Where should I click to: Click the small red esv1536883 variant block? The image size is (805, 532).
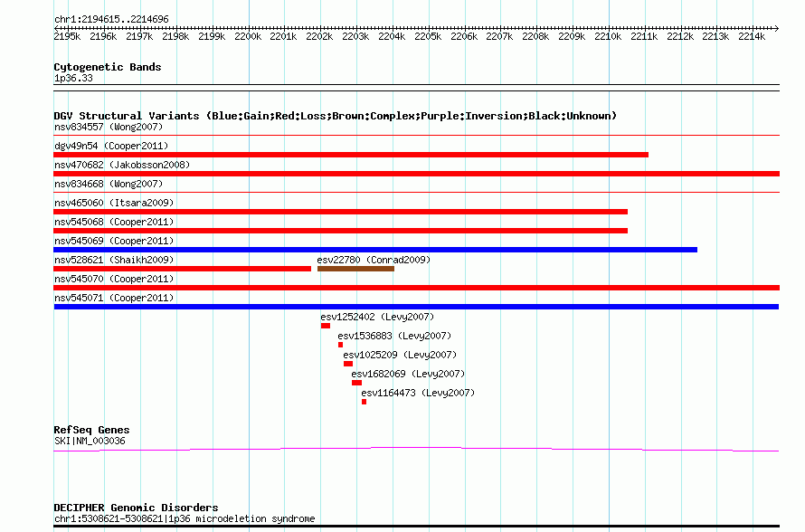[x=340, y=345]
